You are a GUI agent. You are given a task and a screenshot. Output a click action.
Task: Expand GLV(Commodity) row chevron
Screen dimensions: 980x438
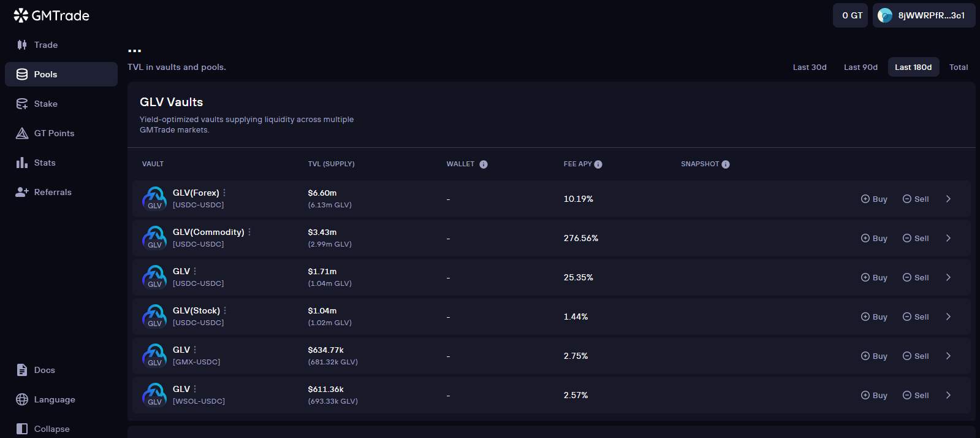click(x=948, y=238)
